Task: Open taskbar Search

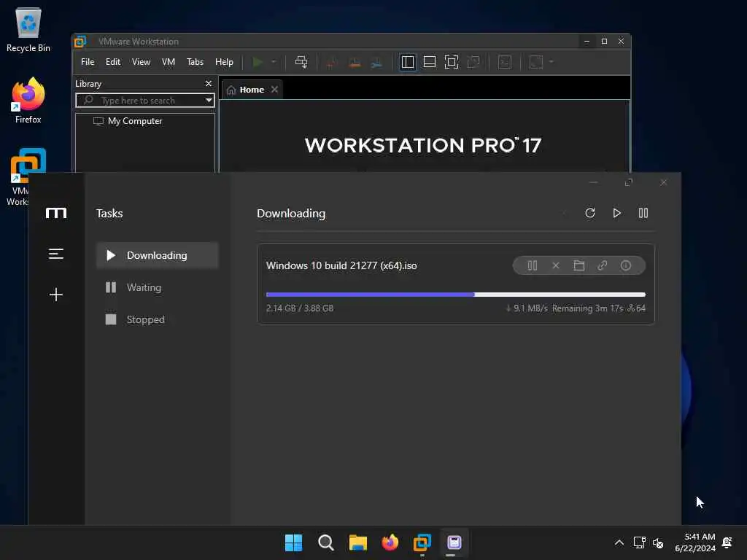Action: (x=326, y=542)
